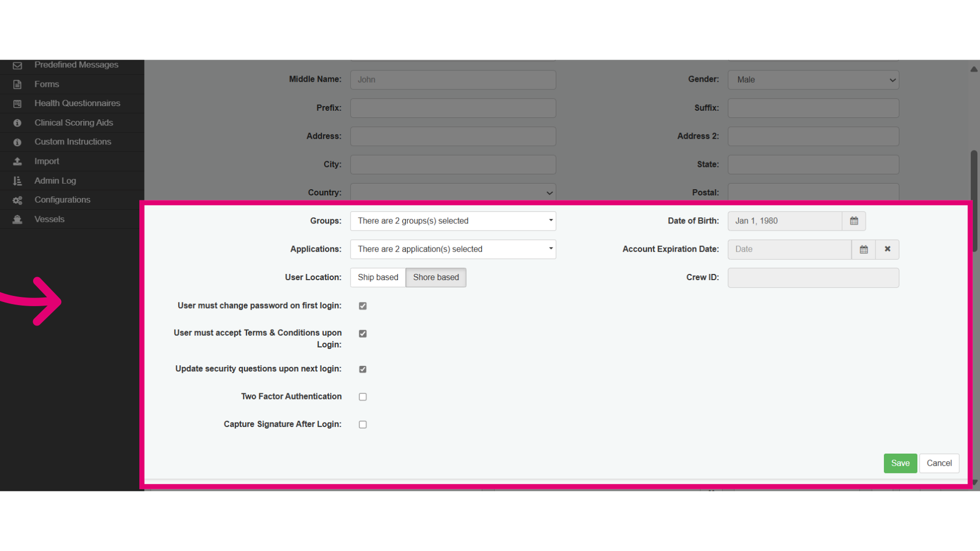Click the Import upload icon
This screenshot has width=980, height=551.
[17, 161]
